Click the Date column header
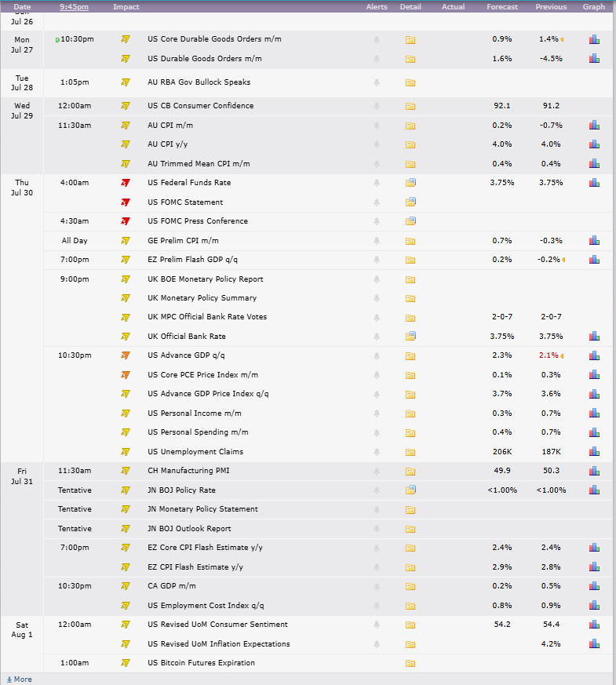 (x=22, y=7)
